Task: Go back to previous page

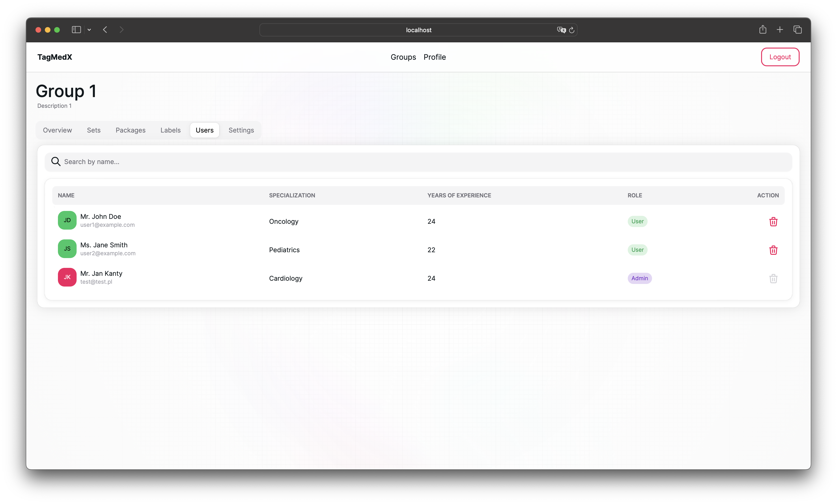Action: pyautogui.click(x=105, y=30)
